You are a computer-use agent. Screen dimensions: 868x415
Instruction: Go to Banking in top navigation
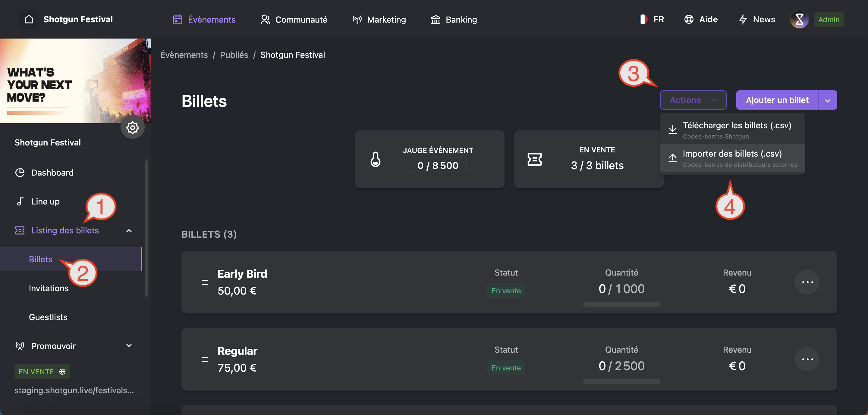click(x=454, y=20)
